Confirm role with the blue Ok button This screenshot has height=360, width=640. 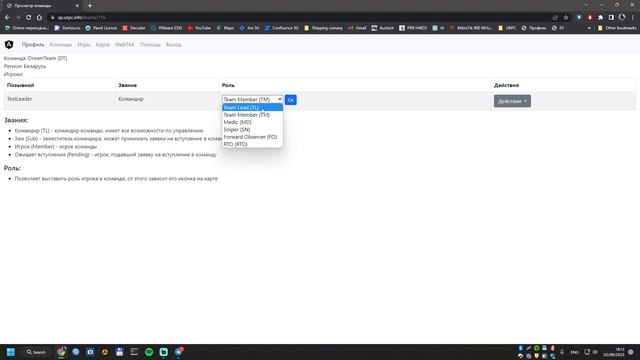(291, 100)
